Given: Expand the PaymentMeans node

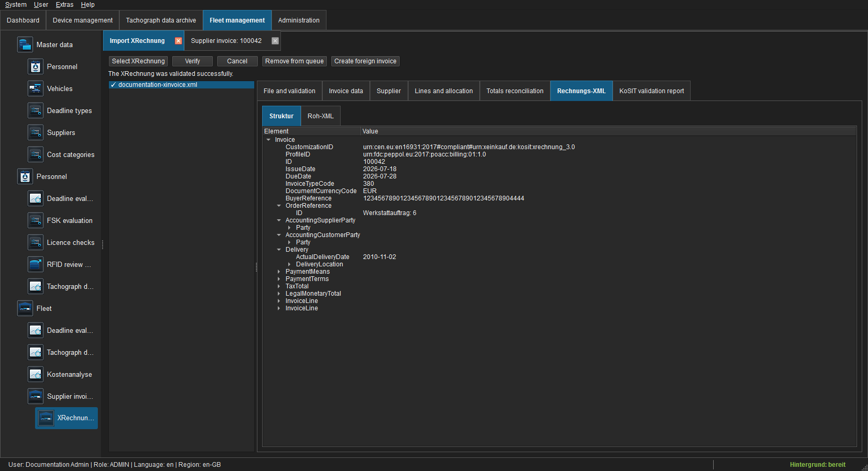Looking at the screenshot, I should point(279,272).
